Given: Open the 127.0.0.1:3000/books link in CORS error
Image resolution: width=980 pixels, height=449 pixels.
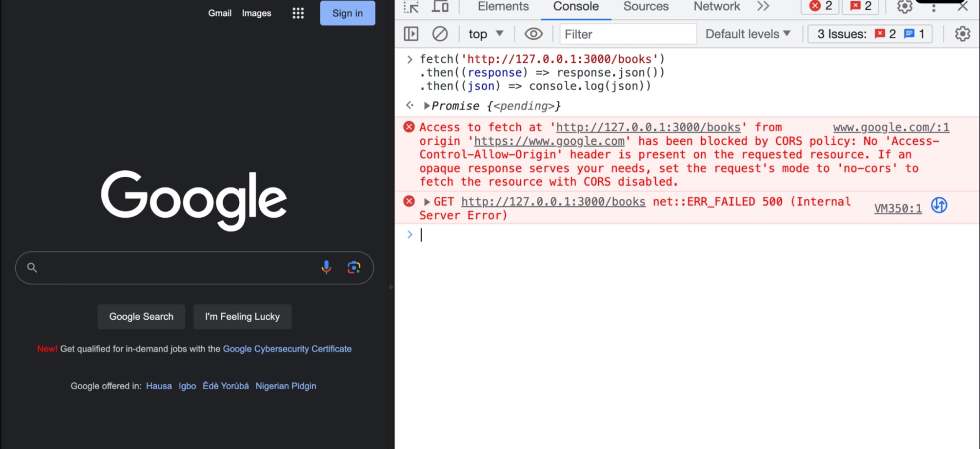Looking at the screenshot, I should (x=648, y=127).
